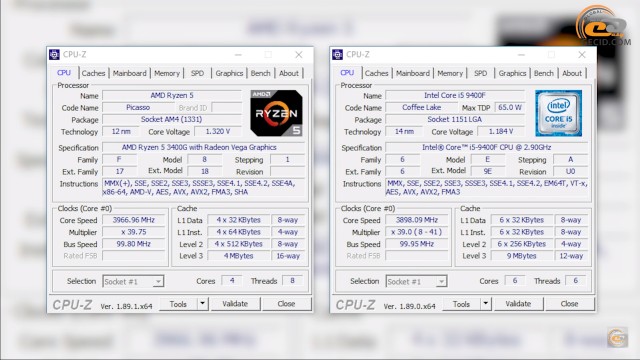Open SPD tab in the right CPU-Z window
The height and width of the screenshot is (360, 640).
(x=480, y=73)
